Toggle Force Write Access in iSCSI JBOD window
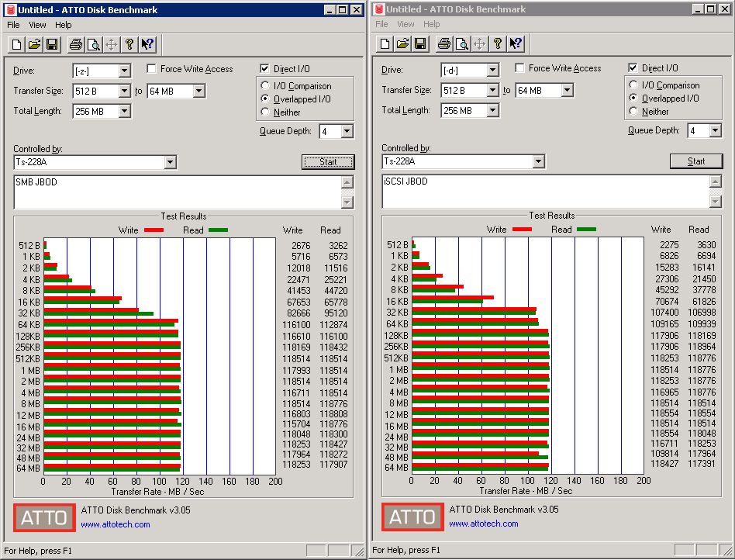Screen dimensions: 735x560 point(519,68)
